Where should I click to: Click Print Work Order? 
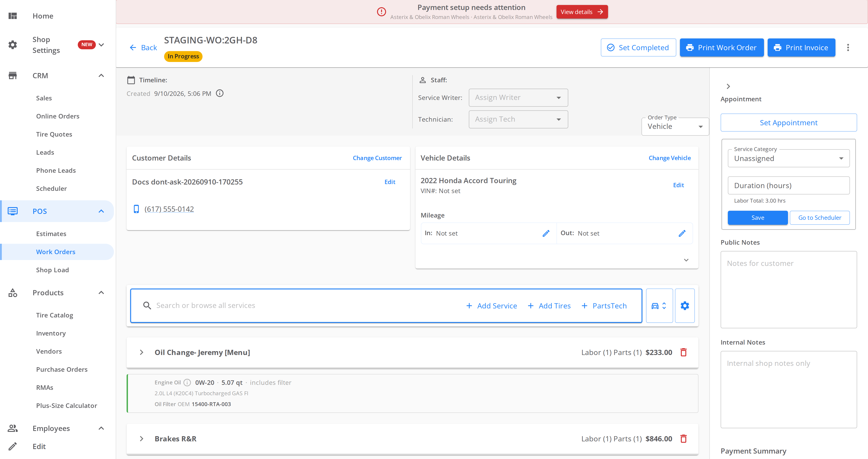(x=722, y=47)
